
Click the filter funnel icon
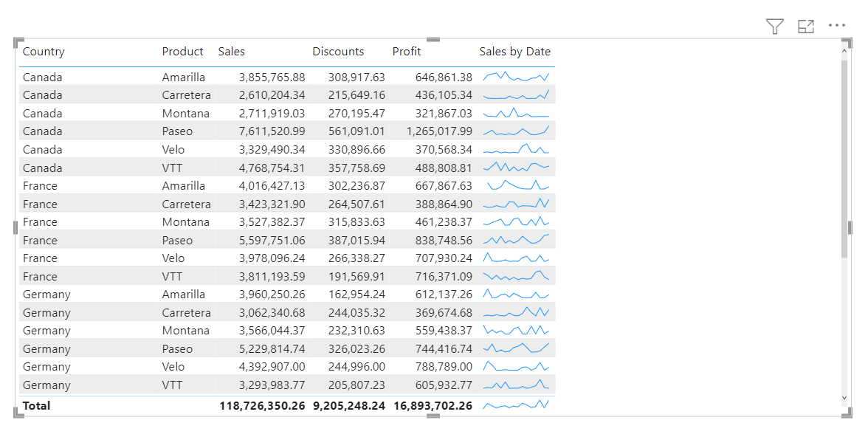coord(774,27)
